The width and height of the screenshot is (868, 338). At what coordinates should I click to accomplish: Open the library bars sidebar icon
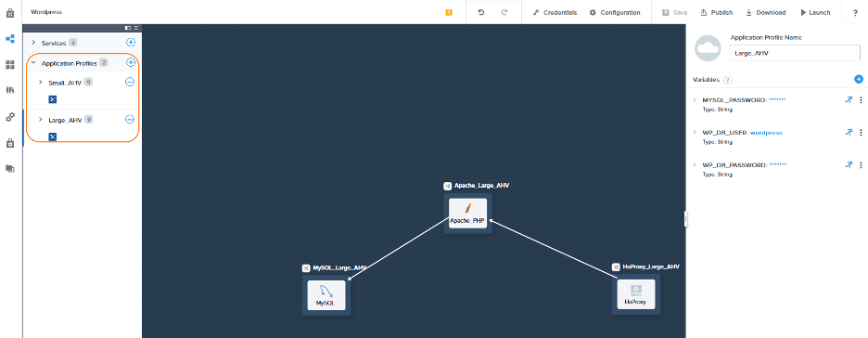pyautogui.click(x=10, y=90)
